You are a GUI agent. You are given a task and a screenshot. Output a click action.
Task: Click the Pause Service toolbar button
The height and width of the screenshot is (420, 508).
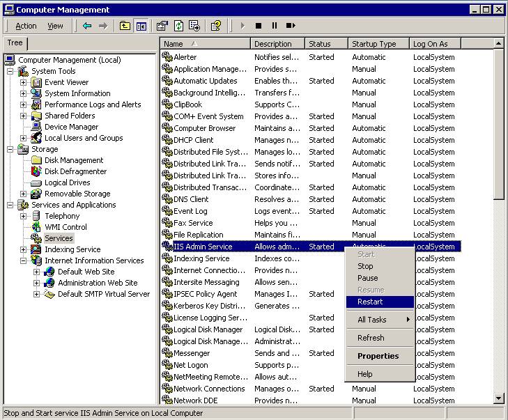(275, 26)
